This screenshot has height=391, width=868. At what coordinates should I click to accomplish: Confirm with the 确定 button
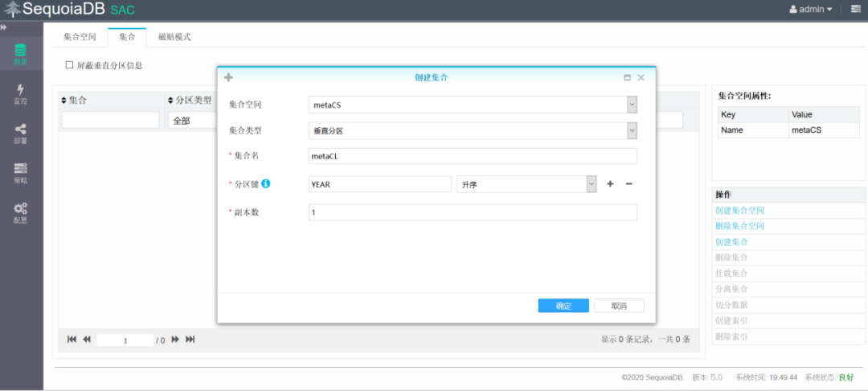point(563,306)
